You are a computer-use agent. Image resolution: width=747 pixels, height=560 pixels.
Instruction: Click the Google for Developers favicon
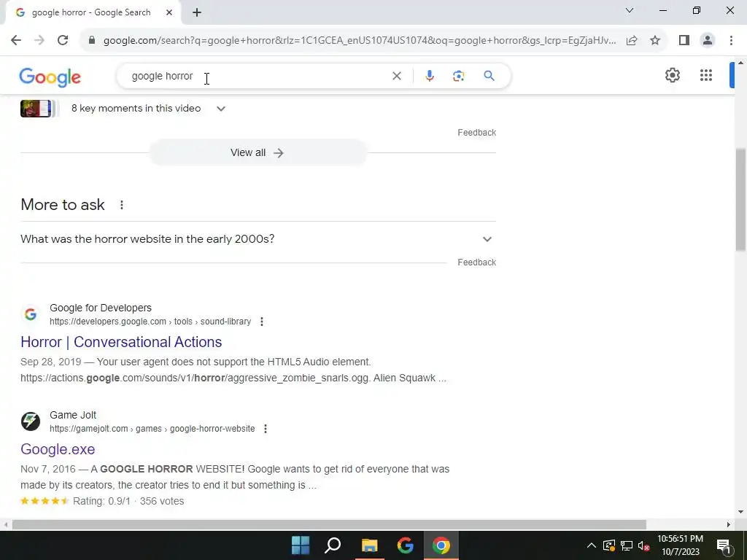(31, 314)
